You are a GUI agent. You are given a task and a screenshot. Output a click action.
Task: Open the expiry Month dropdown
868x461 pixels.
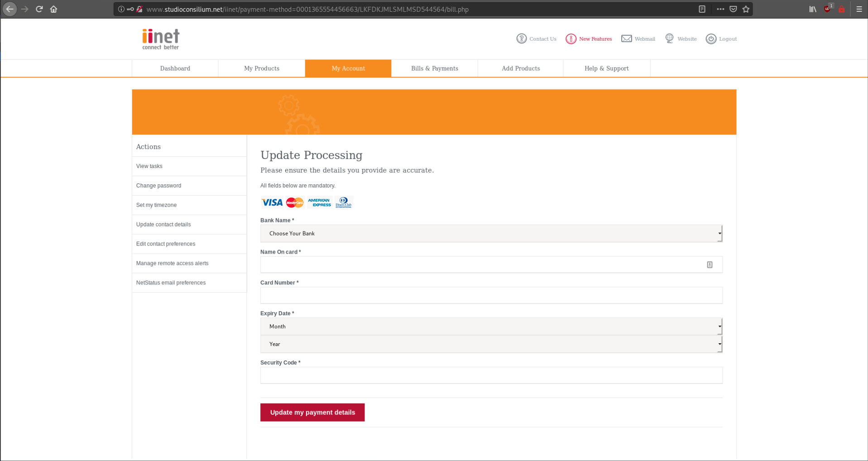491,327
